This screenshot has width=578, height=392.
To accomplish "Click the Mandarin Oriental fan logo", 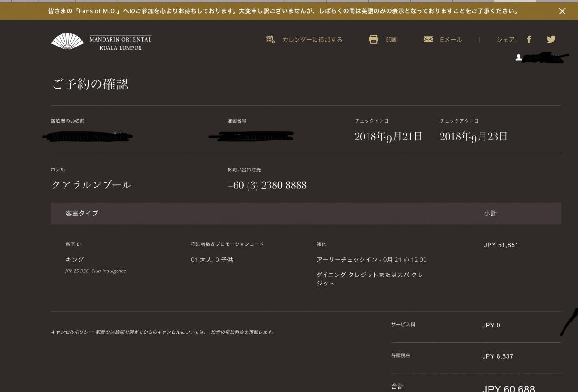I will [x=68, y=41].
